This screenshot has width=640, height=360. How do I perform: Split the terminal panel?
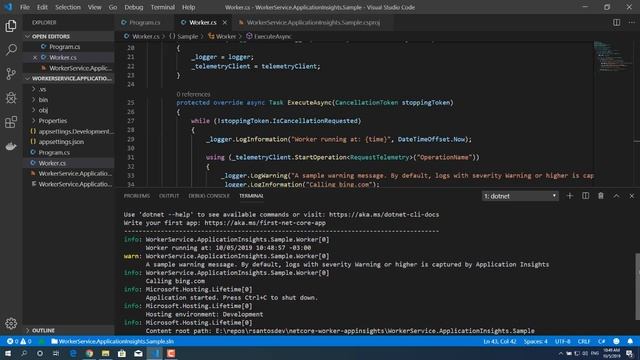click(x=585, y=196)
